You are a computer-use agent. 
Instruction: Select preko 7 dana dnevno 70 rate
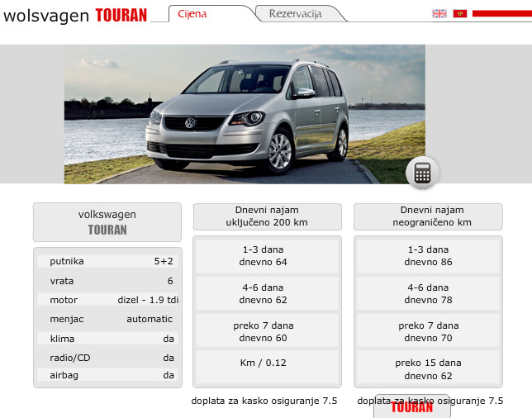(x=428, y=331)
